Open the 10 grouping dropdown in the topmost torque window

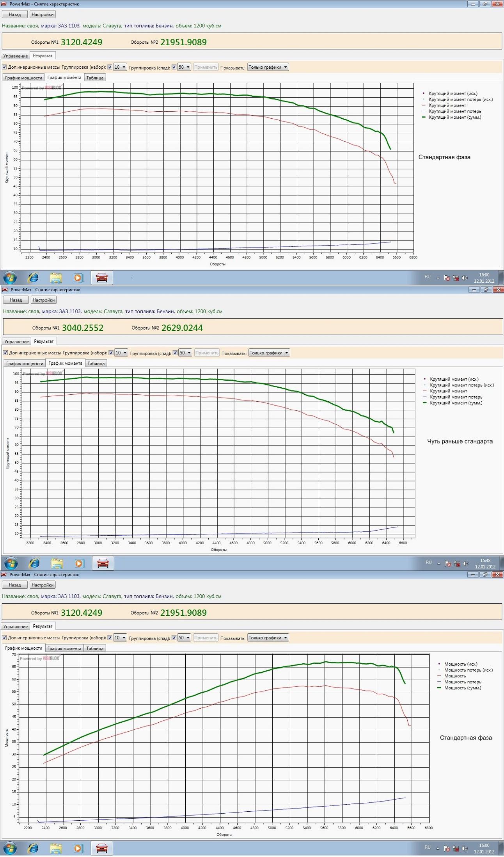pos(120,67)
